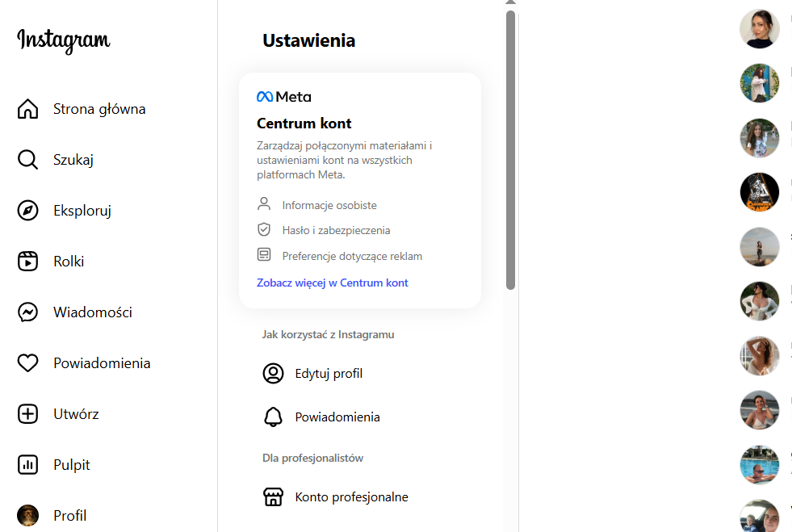
Task: Open the Wiadomości messenger icon
Action: point(28,312)
